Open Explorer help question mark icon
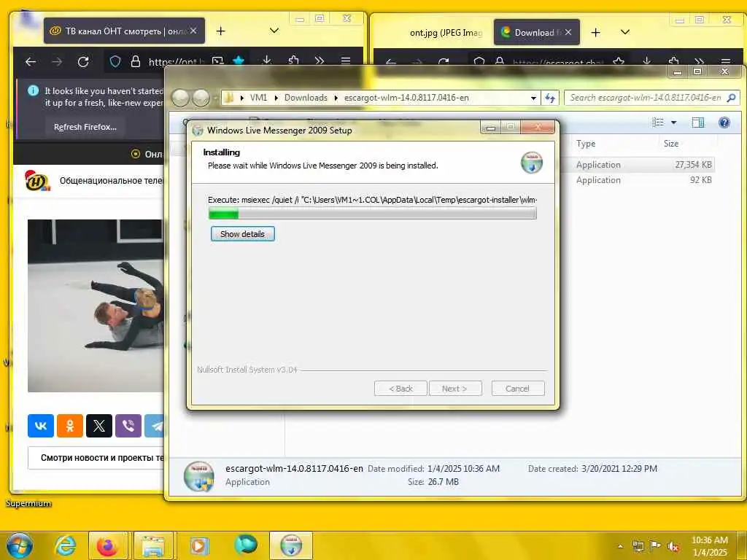 point(724,122)
